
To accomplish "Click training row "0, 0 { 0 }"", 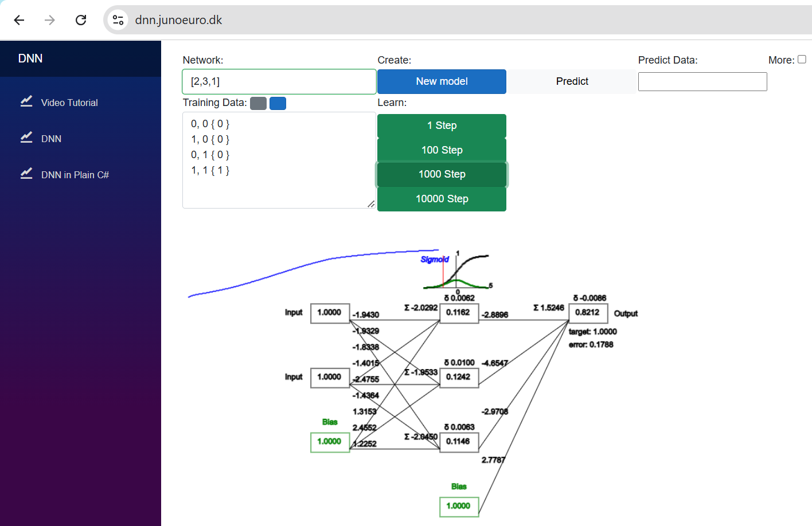I will [210, 124].
